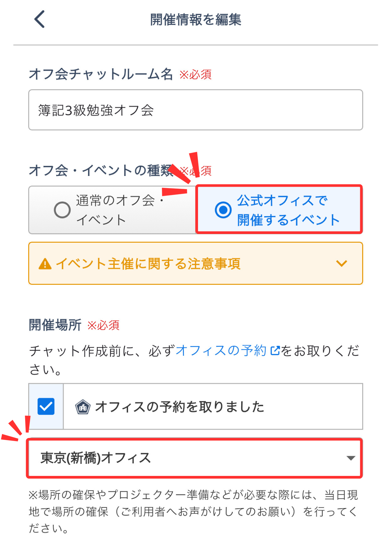Screen dimensions: 392x552
Task: Uncheck the オフィスの予約を取りました checkbox
Action: 46,407
